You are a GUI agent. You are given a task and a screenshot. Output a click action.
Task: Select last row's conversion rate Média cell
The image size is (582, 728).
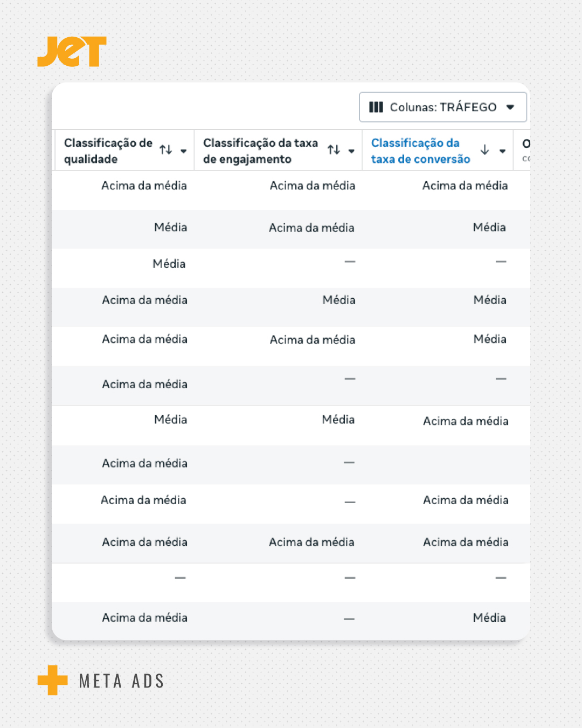489,618
